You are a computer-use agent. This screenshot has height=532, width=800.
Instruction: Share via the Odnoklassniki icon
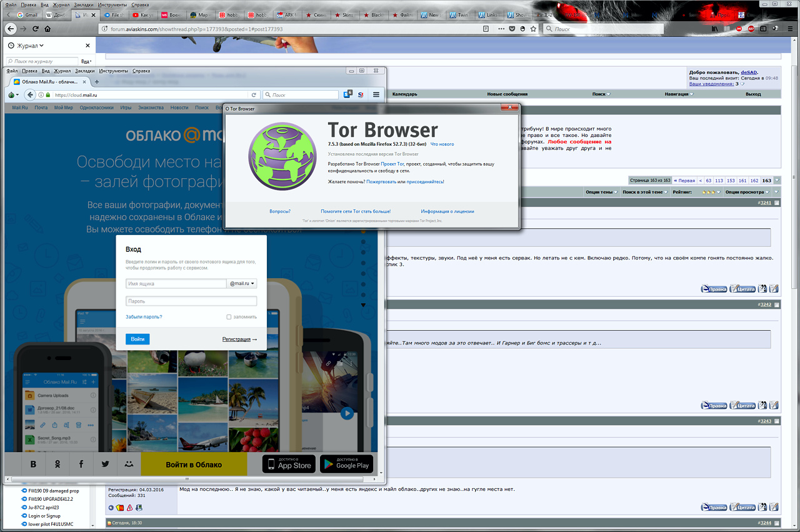point(57,464)
